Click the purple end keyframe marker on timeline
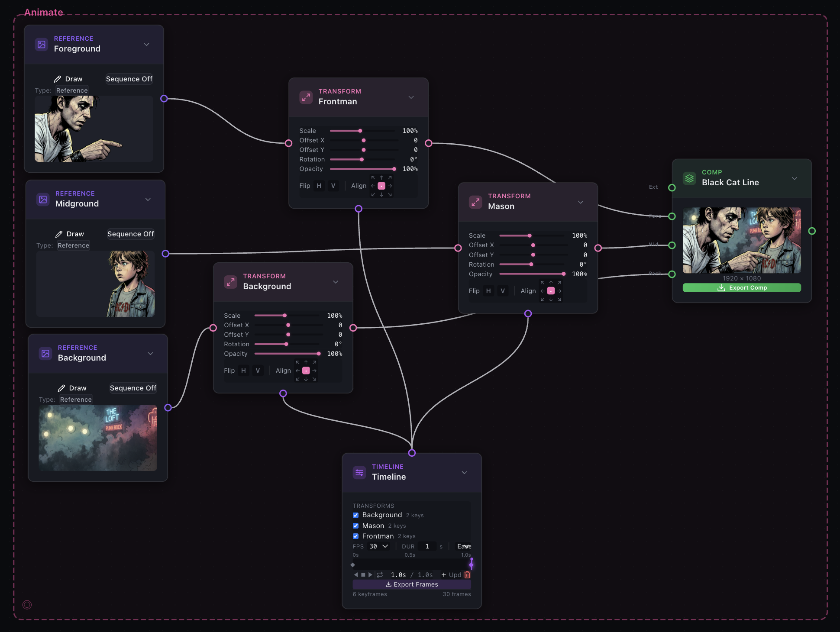The height and width of the screenshot is (632, 840). (471, 564)
